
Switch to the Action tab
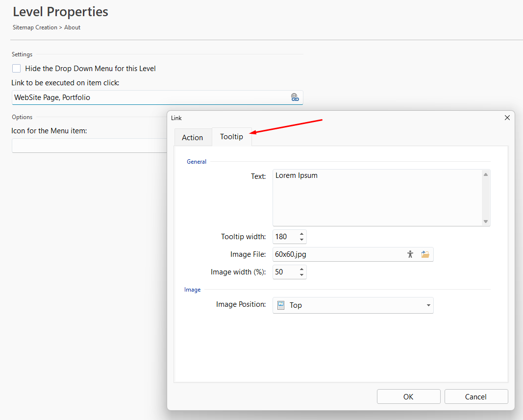coord(192,138)
